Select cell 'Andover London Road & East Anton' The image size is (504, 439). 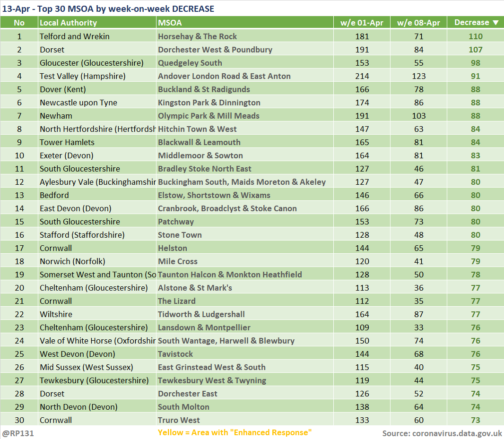(244, 76)
